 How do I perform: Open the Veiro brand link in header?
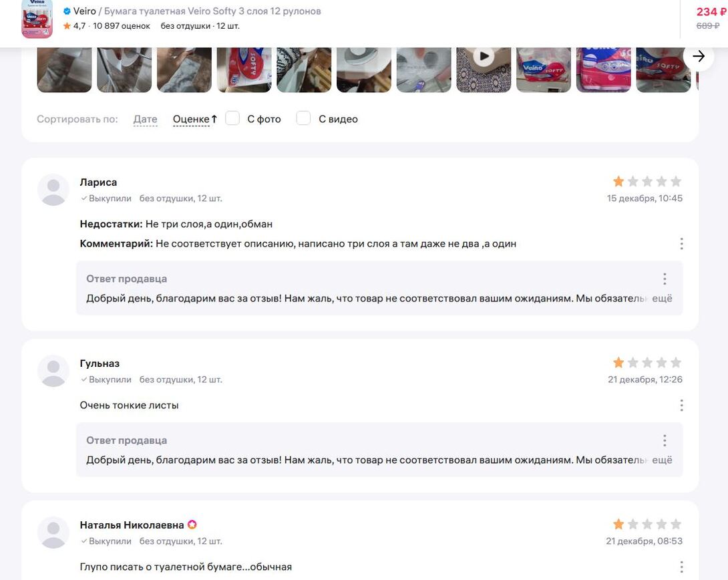(x=85, y=11)
